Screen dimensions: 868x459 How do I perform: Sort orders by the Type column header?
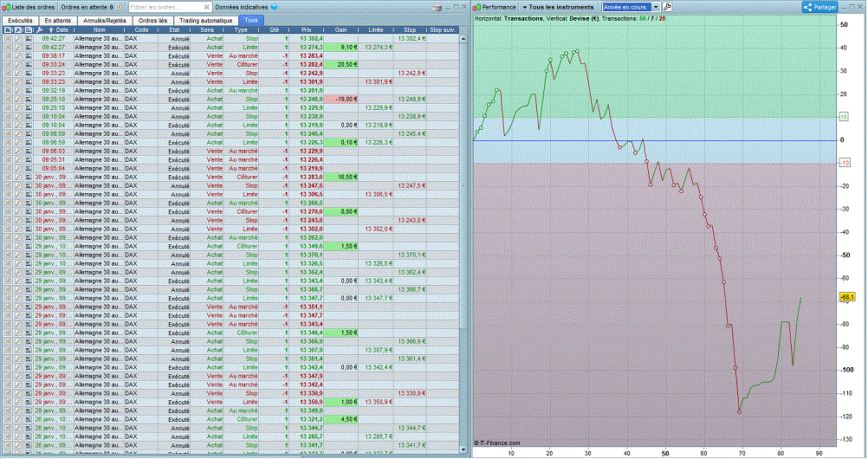(x=241, y=30)
